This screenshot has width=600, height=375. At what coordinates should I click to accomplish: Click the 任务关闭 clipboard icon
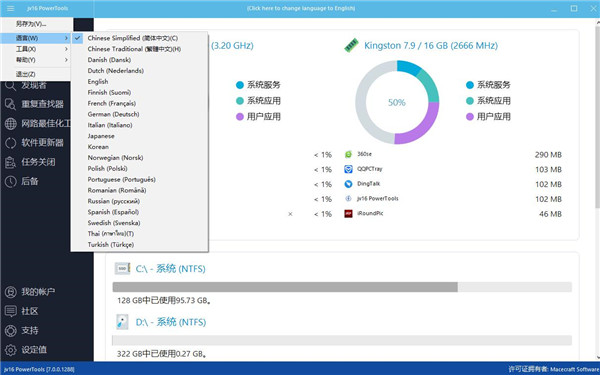(x=10, y=162)
